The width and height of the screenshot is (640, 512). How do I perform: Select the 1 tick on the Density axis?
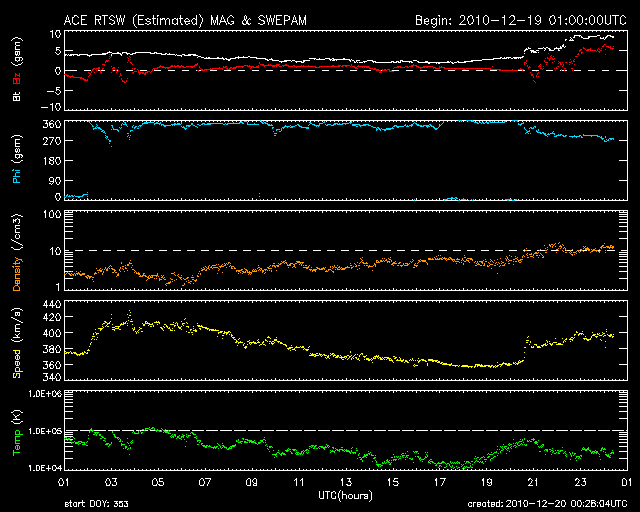pos(58,287)
